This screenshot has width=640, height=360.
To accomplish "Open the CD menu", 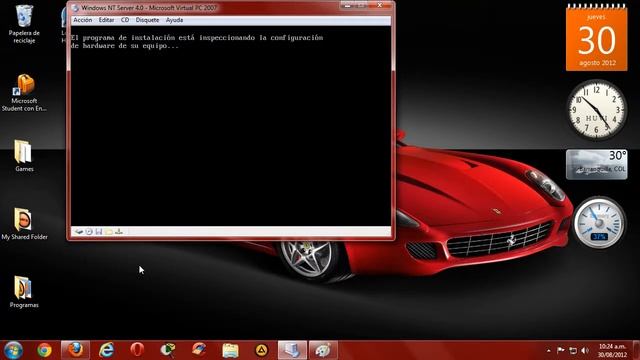I will [x=125, y=20].
